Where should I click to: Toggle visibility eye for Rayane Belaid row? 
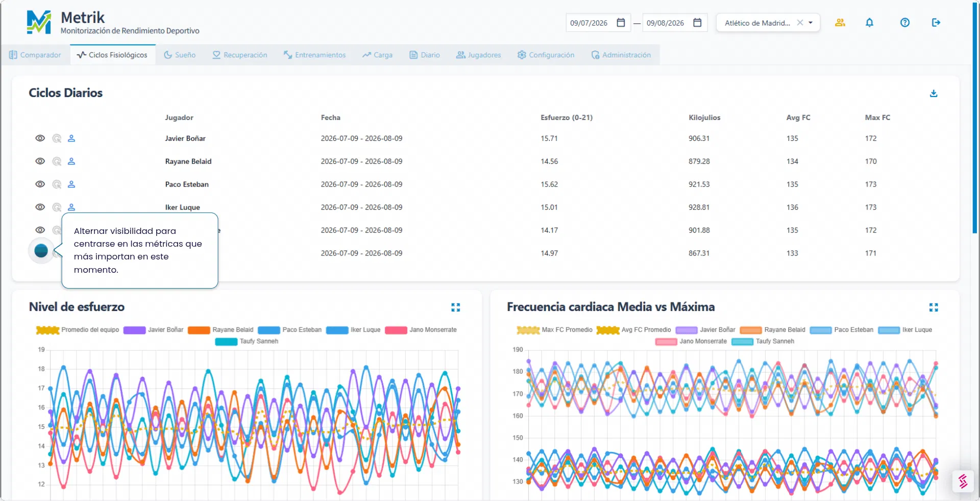coord(40,161)
